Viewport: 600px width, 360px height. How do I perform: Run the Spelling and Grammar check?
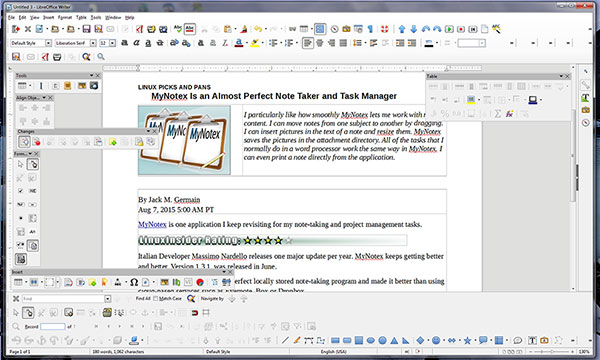[178, 29]
